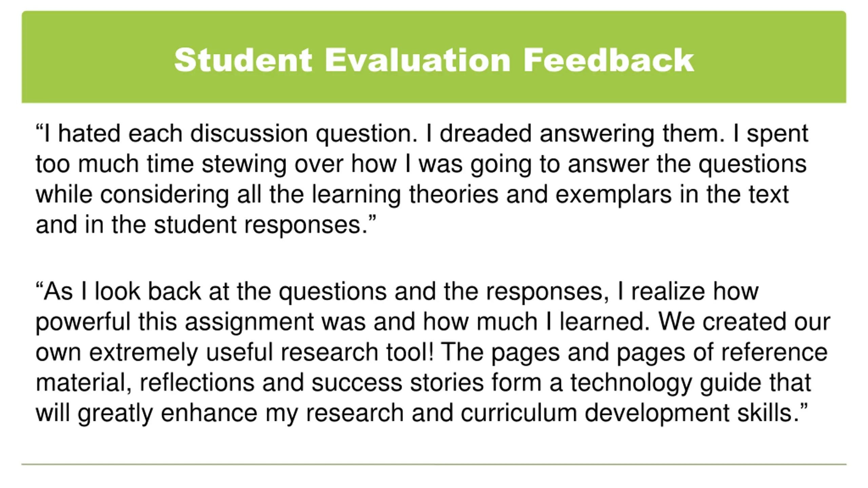Click the word 'dreaded' in the first paragraph
This screenshot has width=868, height=488.
pyautogui.click(x=486, y=133)
